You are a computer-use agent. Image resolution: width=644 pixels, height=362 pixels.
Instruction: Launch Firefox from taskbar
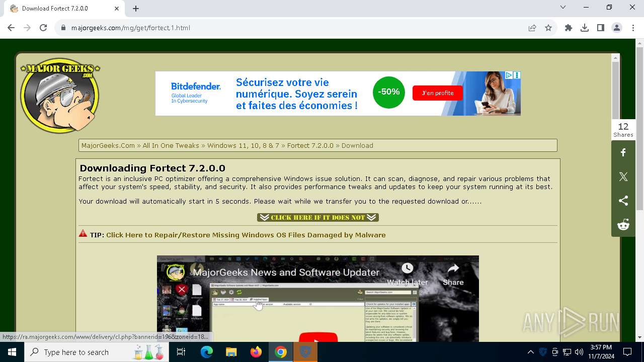tap(256, 352)
